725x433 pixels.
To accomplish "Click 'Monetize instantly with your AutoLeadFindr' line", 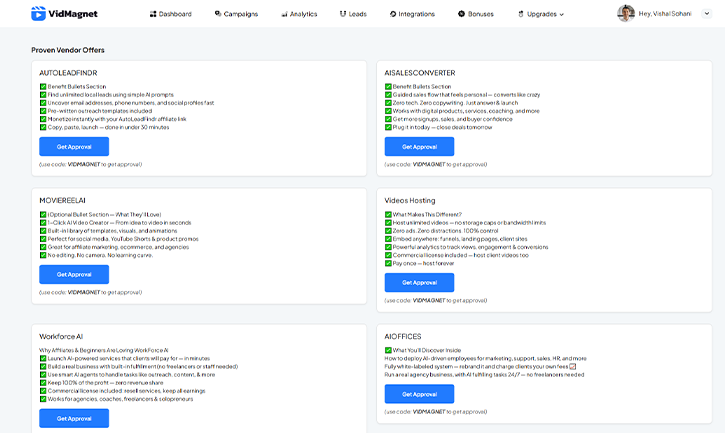I will click(x=117, y=119).
